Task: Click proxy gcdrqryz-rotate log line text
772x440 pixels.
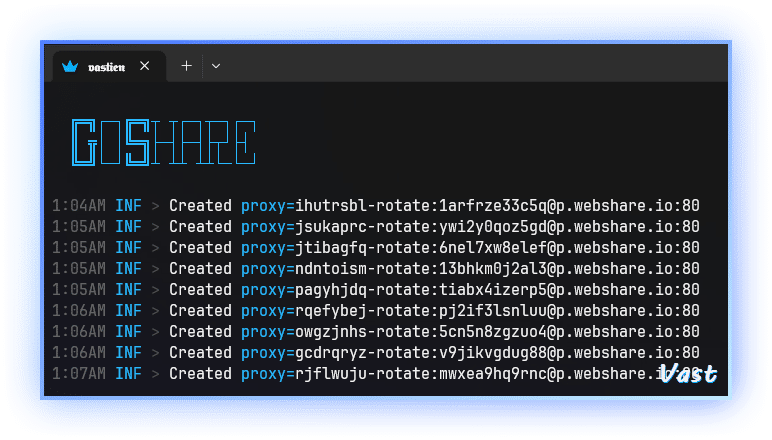Action: [470, 353]
